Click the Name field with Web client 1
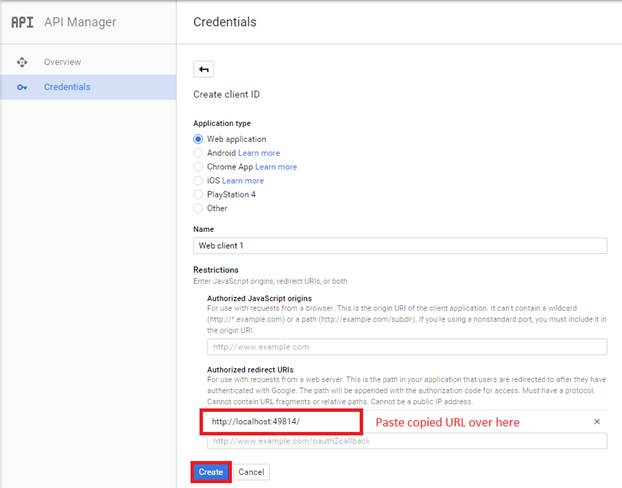This screenshot has height=488, width=622. click(x=400, y=246)
